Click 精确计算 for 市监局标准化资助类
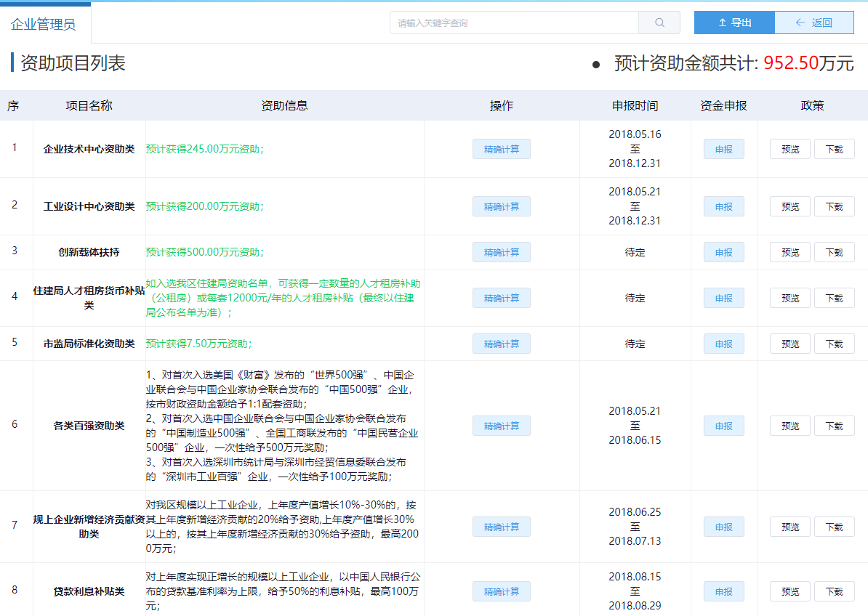868x616 pixels. tap(502, 344)
